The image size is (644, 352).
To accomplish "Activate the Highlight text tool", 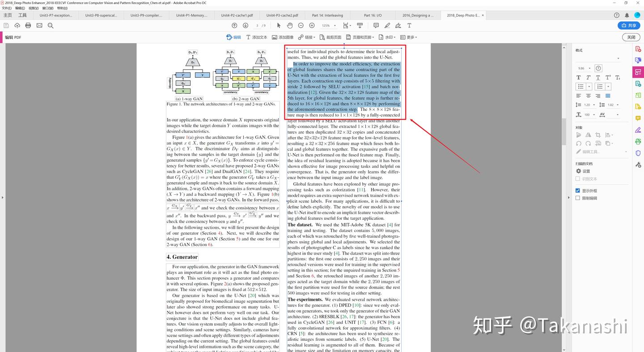I will point(387,25).
